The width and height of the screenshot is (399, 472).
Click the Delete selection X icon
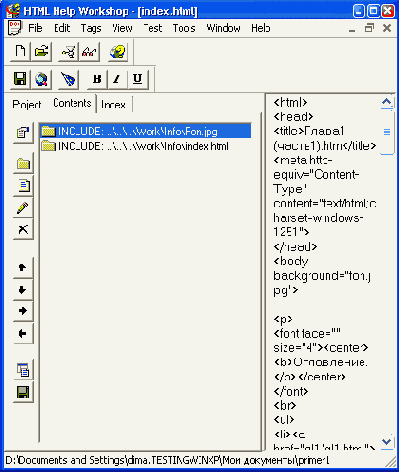tap(23, 229)
